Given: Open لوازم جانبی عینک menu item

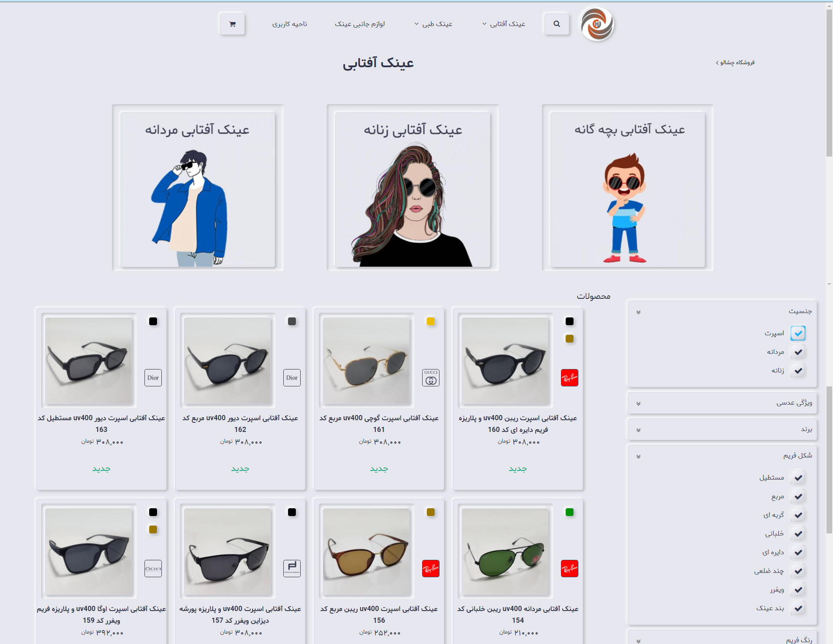Looking at the screenshot, I should [x=360, y=24].
